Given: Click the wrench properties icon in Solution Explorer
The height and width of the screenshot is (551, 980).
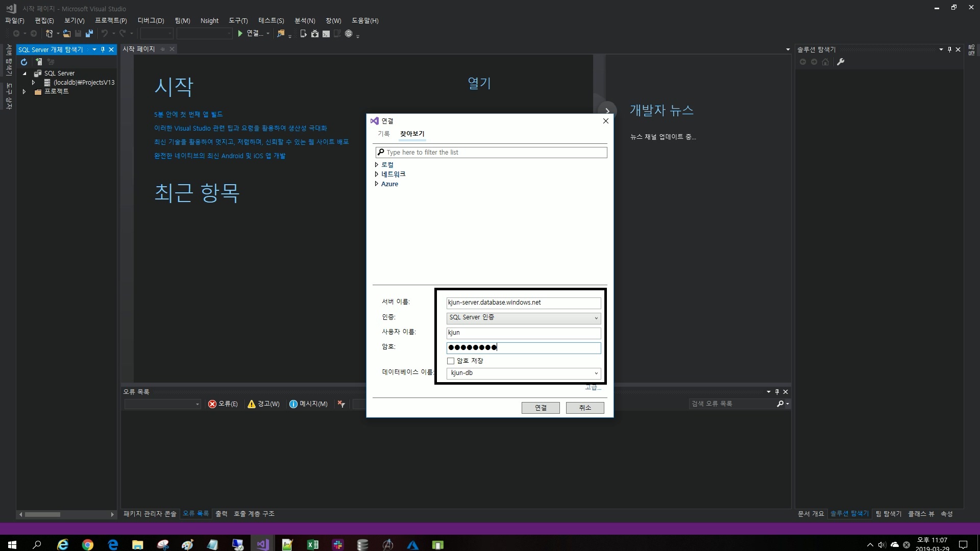Looking at the screenshot, I should tap(841, 62).
